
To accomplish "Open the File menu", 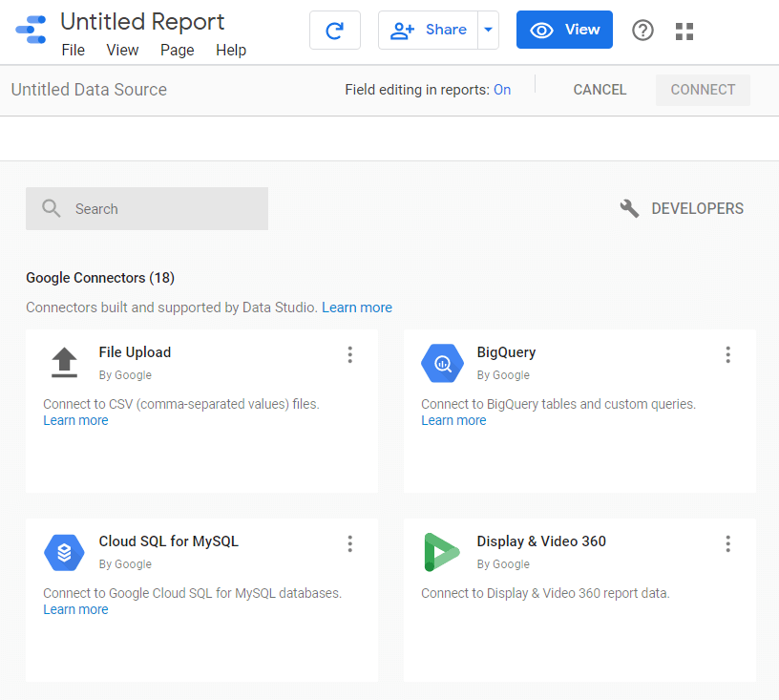I will (x=73, y=50).
